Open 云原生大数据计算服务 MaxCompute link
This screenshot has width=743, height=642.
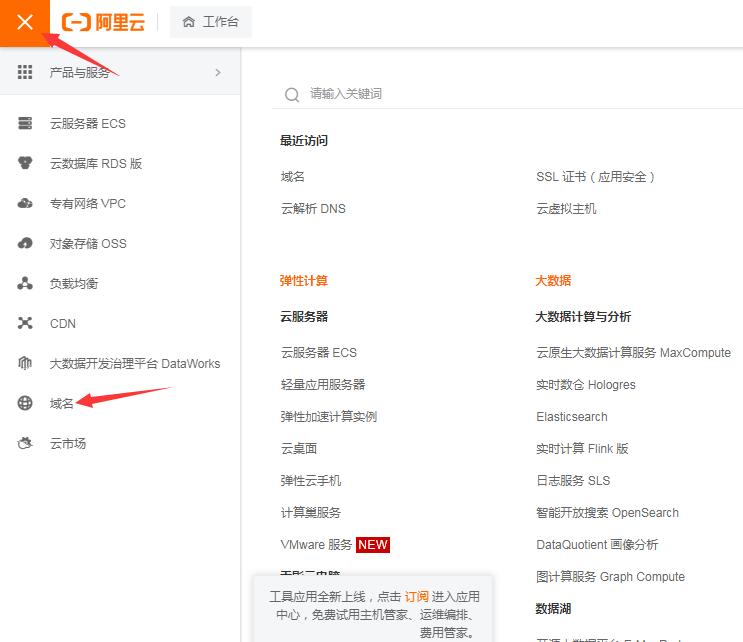pos(634,353)
